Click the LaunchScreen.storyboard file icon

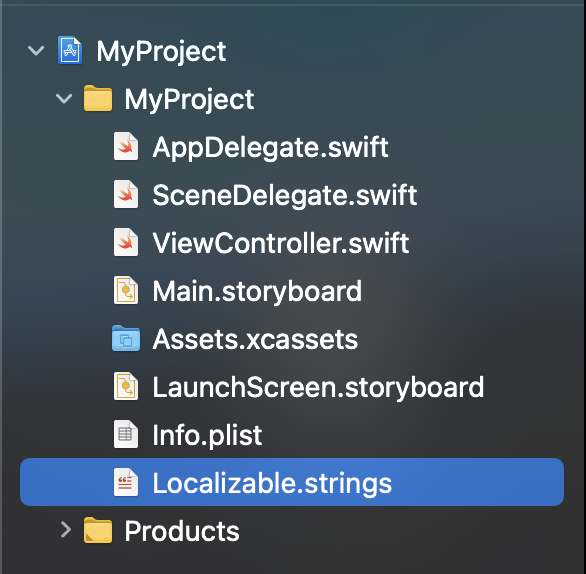(126, 386)
